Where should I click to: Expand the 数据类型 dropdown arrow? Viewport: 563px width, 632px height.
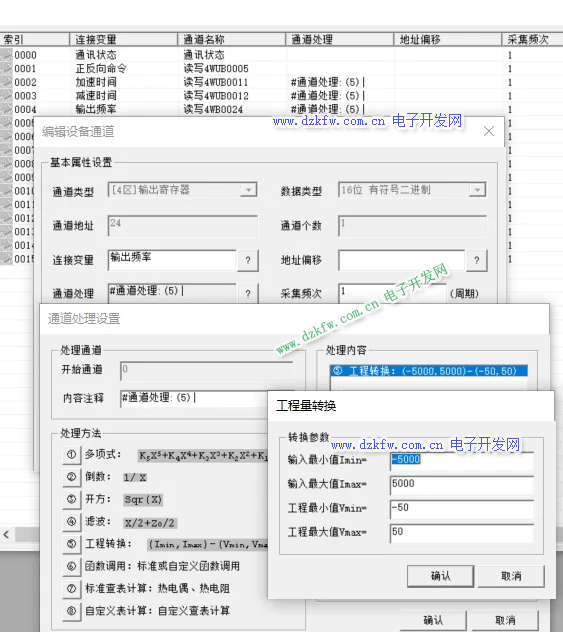pos(478,190)
